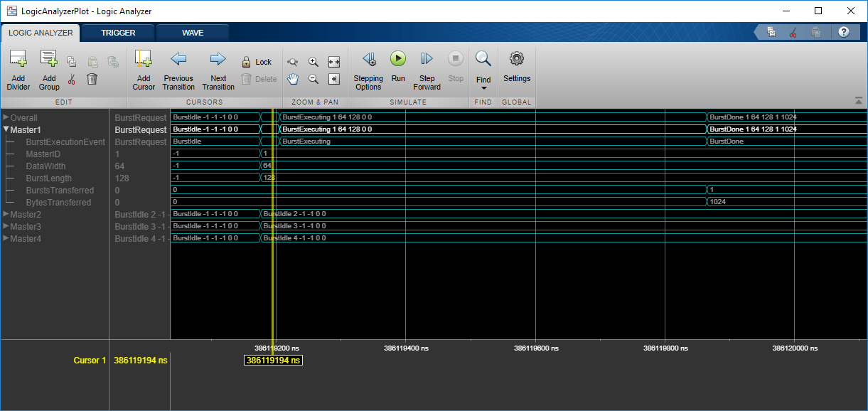Expand the Overall signal group
Screen dimensions: 868x411
coord(6,117)
